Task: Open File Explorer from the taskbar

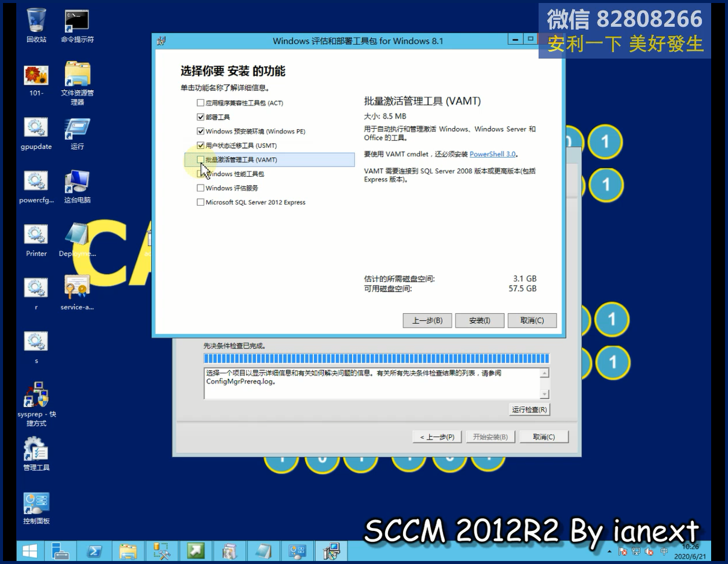Action: click(128, 551)
